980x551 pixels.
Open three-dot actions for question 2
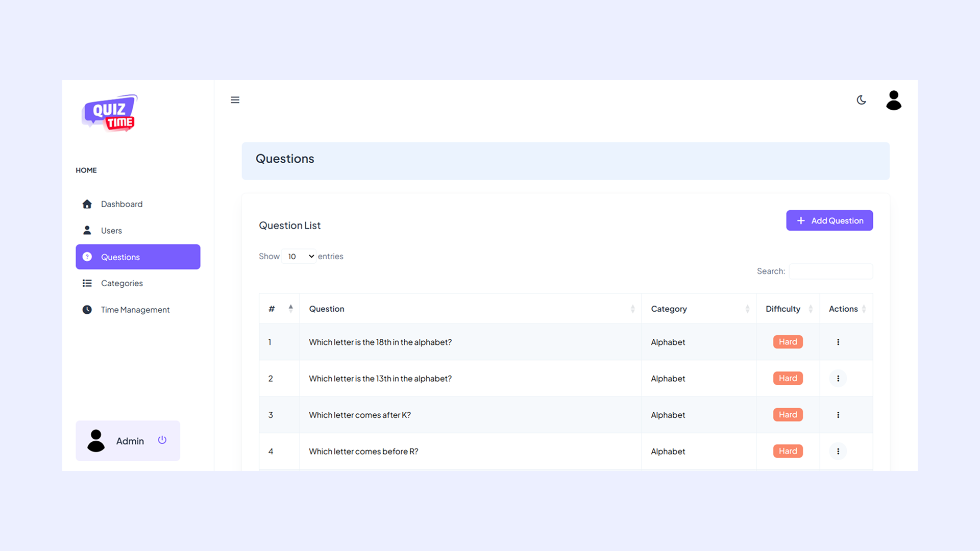[x=838, y=379]
